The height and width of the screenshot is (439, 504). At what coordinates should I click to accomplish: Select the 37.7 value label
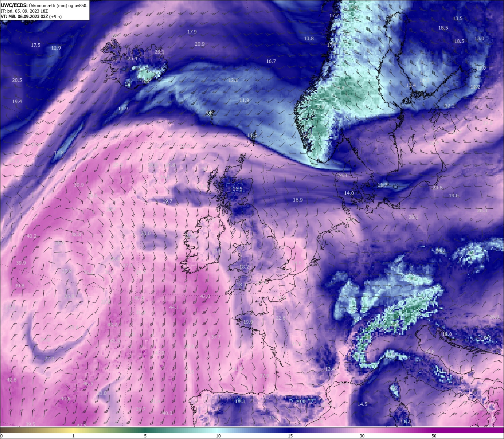point(216,337)
